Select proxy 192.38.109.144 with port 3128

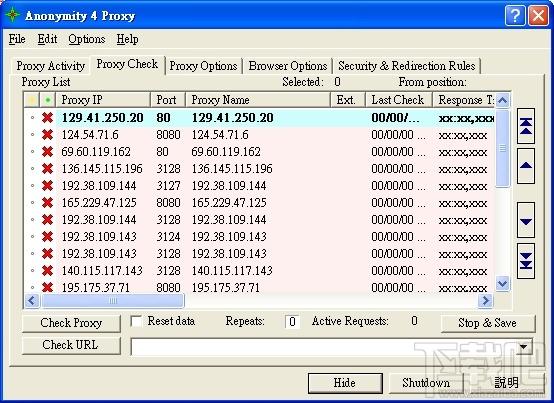(x=260, y=219)
